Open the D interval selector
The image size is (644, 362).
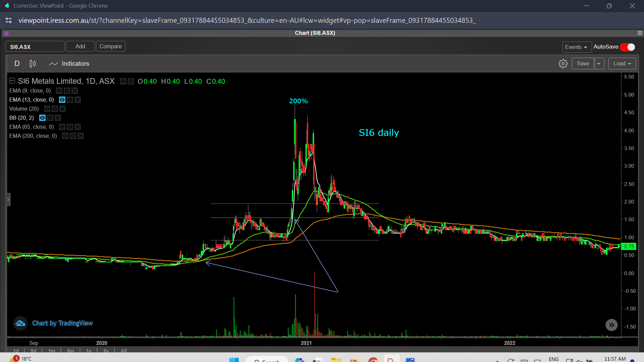click(x=17, y=64)
